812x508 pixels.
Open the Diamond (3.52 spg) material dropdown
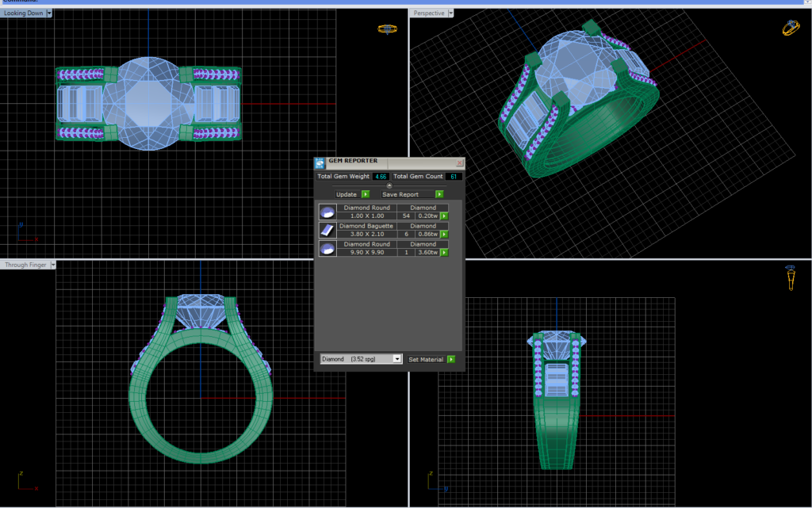tap(397, 359)
